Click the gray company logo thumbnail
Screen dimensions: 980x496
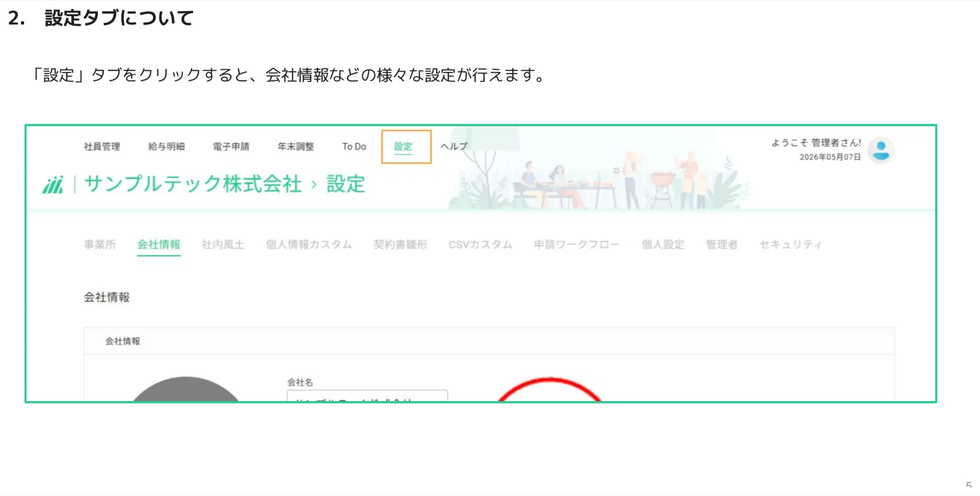pos(186,389)
